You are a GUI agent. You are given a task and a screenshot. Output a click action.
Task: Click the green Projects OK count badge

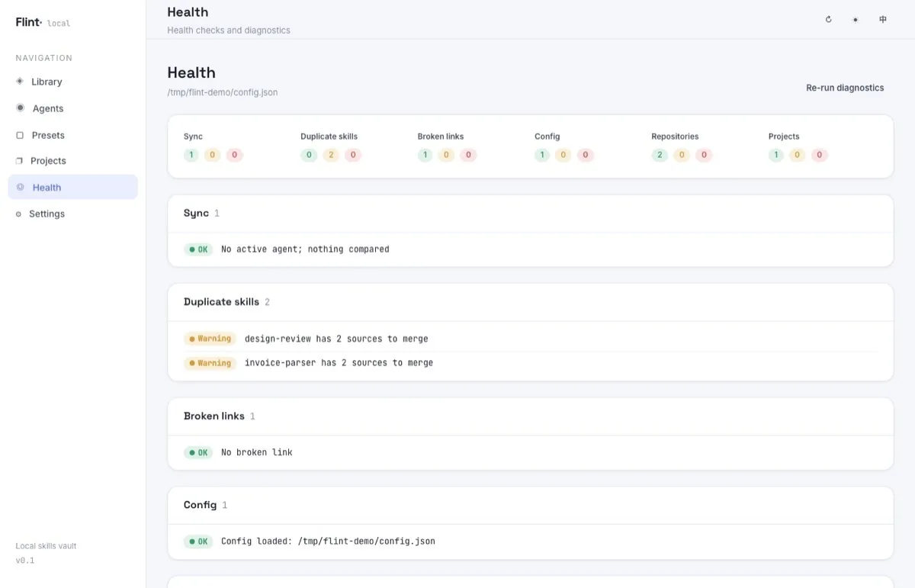[776, 155]
